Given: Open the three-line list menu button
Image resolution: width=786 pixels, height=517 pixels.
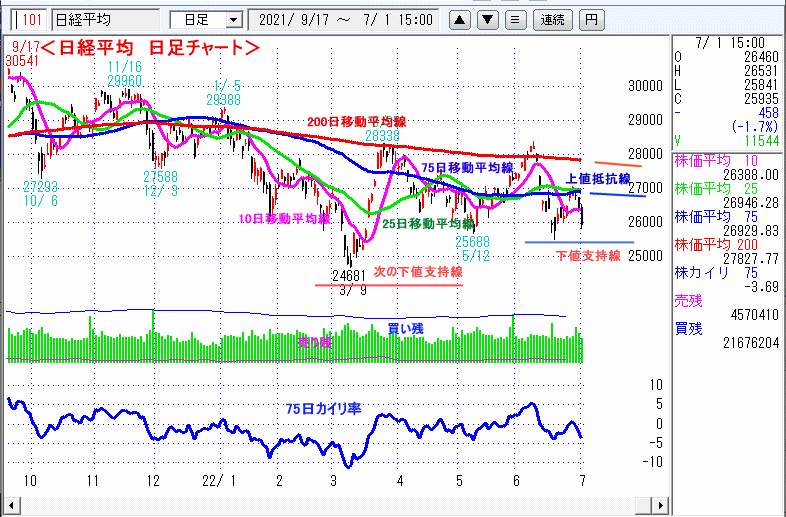Looking at the screenshot, I should (514, 19).
